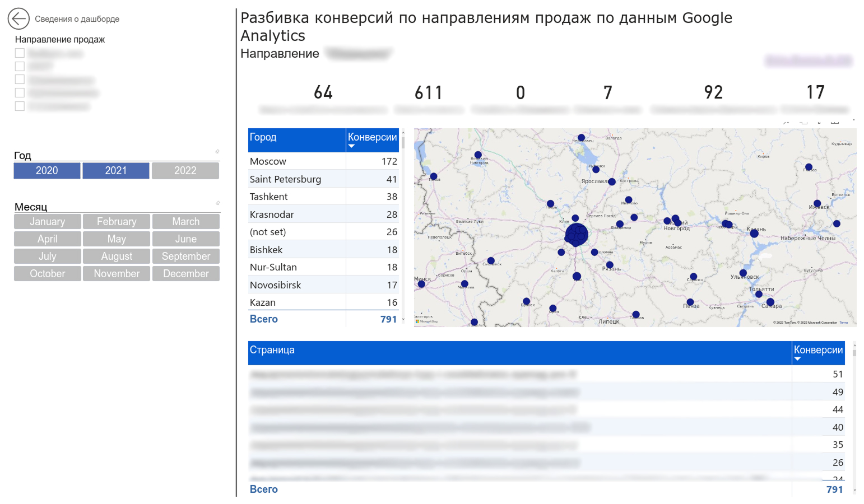Image resolution: width=864 pixels, height=504 pixels.
Task: Click the Microsoft Bing logo on the map
Action: 426,321
